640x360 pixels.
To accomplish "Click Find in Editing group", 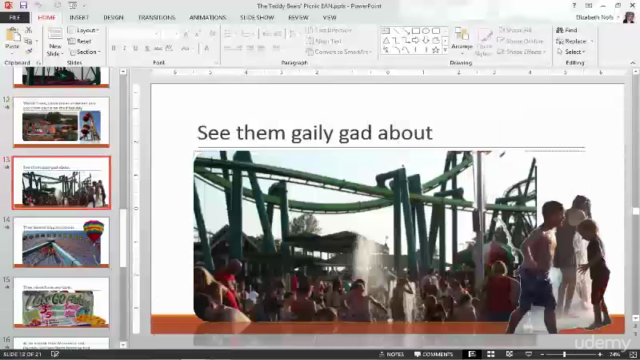I will [x=567, y=30].
